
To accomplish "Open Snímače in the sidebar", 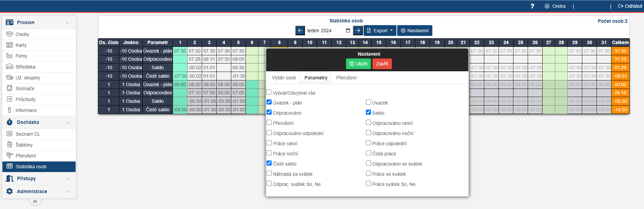I will (25, 89).
